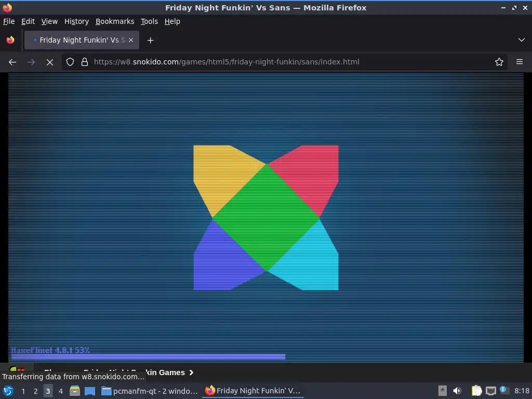Select the Friday Night Funkin' Vs Sans tab
Viewport: 532px width, 399px height.
(82, 40)
